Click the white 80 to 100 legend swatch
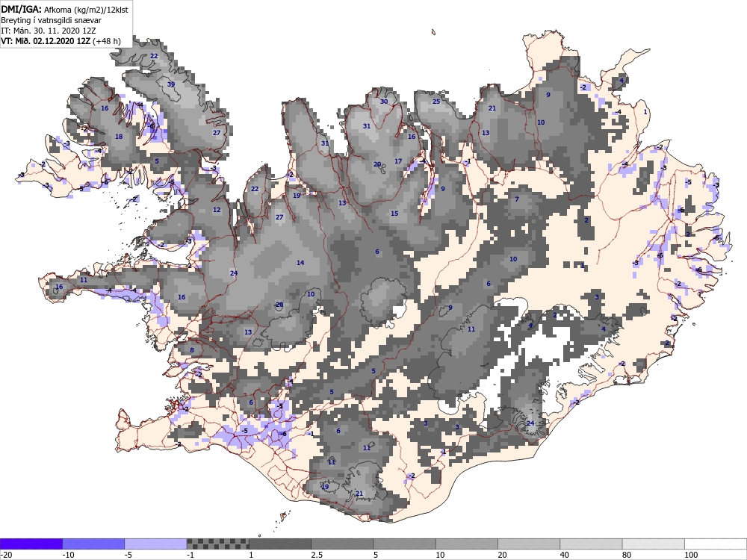The width and height of the screenshot is (747, 560). pos(653,544)
